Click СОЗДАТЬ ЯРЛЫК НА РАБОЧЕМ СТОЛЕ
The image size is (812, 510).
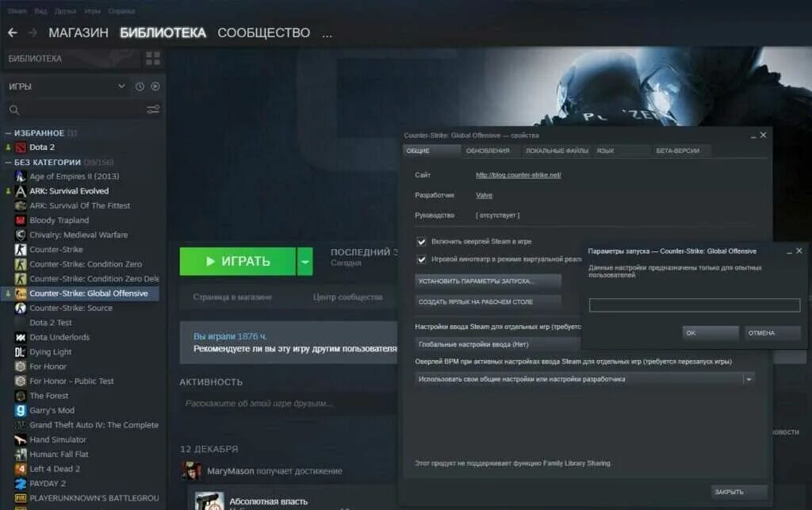(488, 302)
